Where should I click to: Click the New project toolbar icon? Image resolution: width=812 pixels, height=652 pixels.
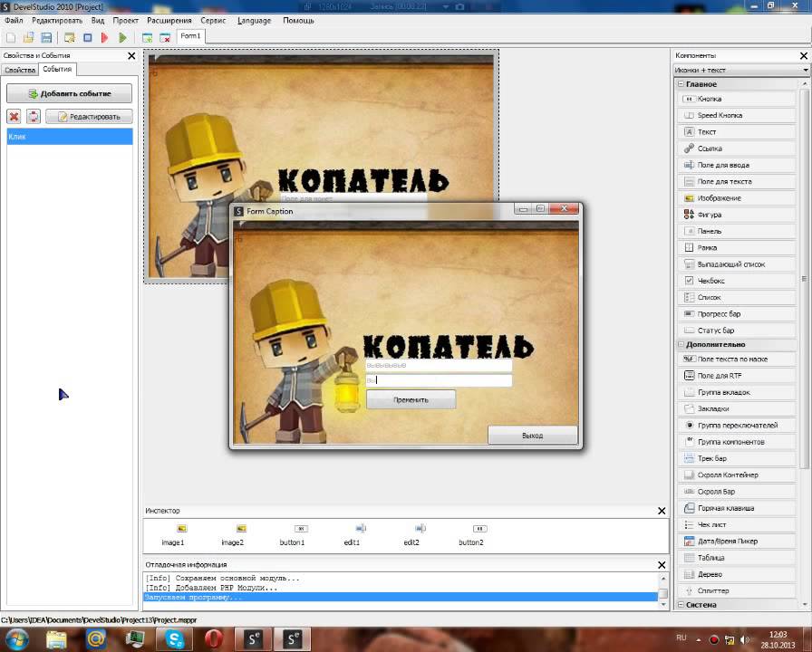(11, 37)
